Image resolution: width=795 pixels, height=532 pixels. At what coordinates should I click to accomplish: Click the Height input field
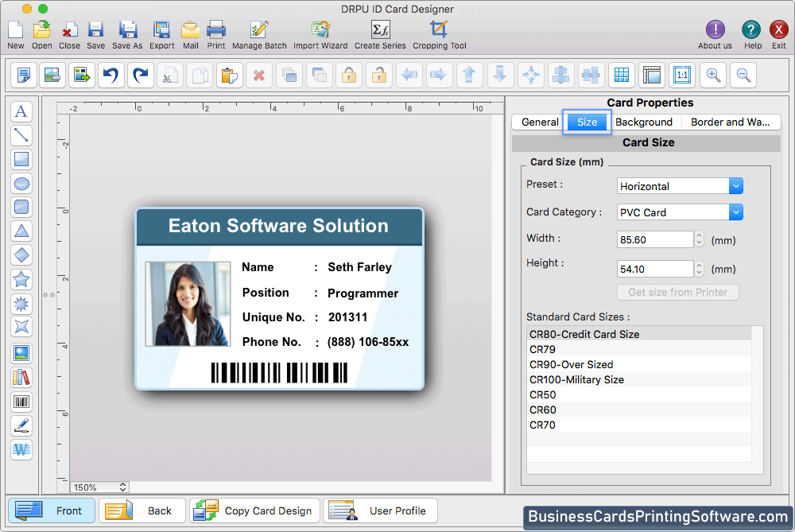(655, 269)
